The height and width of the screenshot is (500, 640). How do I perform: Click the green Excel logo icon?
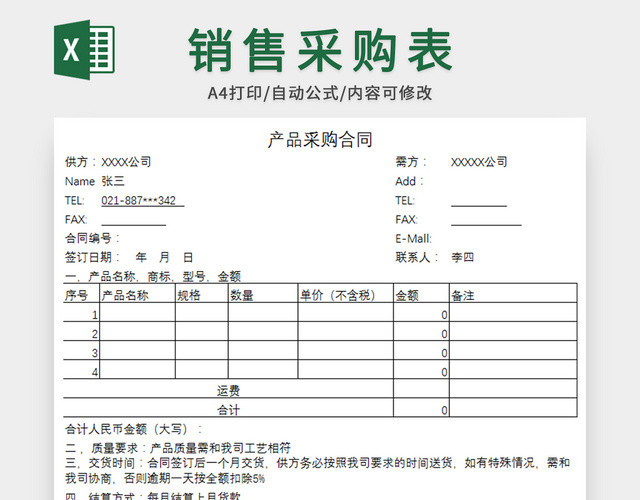[x=84, y=49]
